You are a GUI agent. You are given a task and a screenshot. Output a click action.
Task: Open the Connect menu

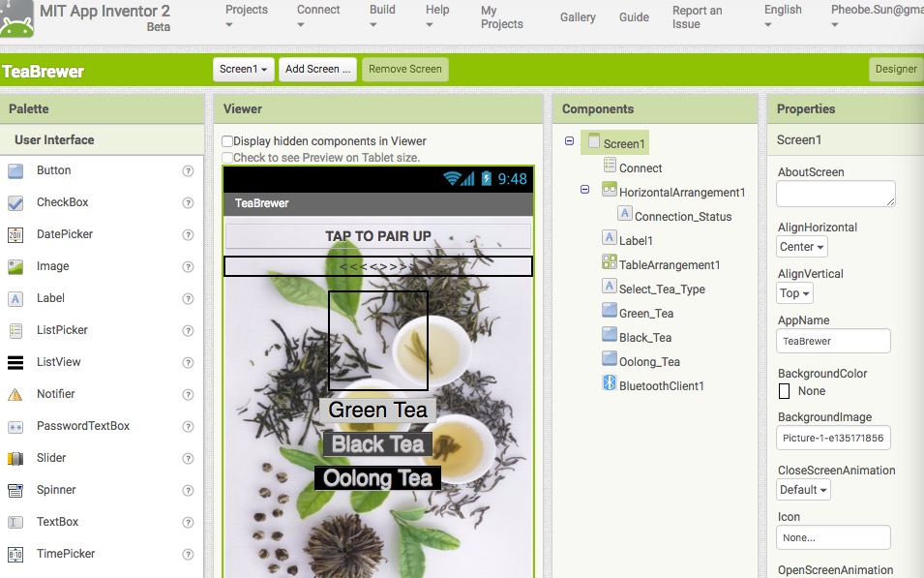[x=318, y=16]
